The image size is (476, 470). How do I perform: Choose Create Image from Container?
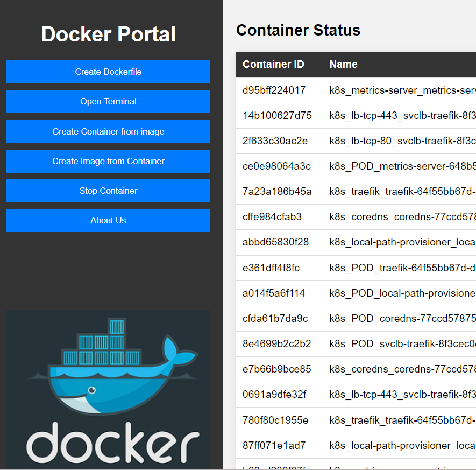point(108,161)
